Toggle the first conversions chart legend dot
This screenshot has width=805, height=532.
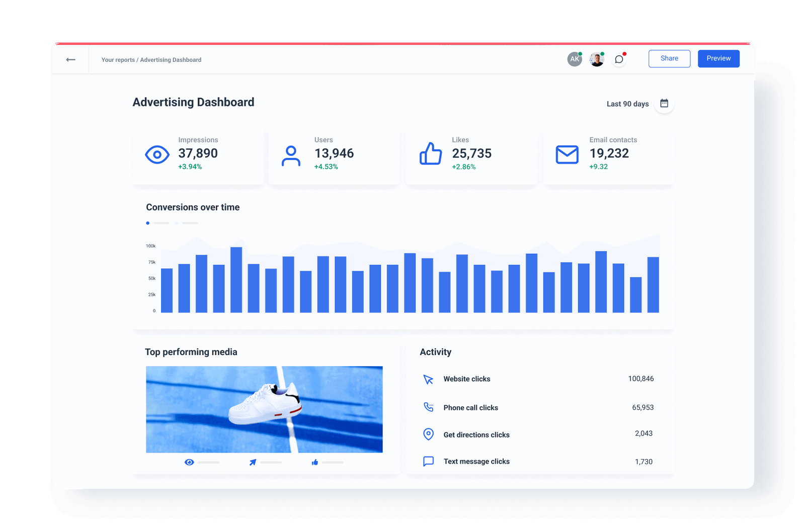click(x=147, y=223)
